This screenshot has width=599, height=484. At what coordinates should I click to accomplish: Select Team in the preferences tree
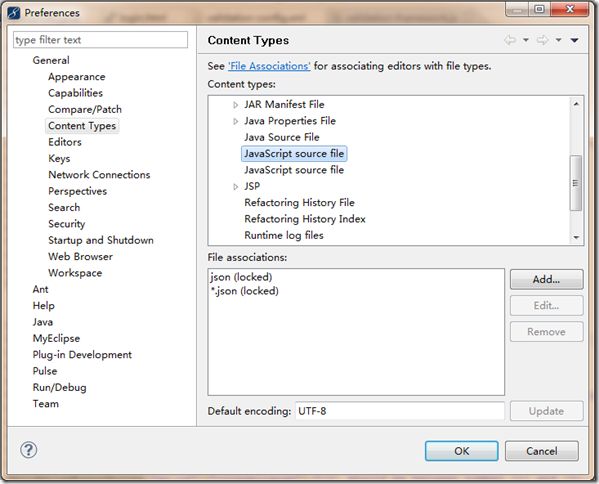click(45, 404)
